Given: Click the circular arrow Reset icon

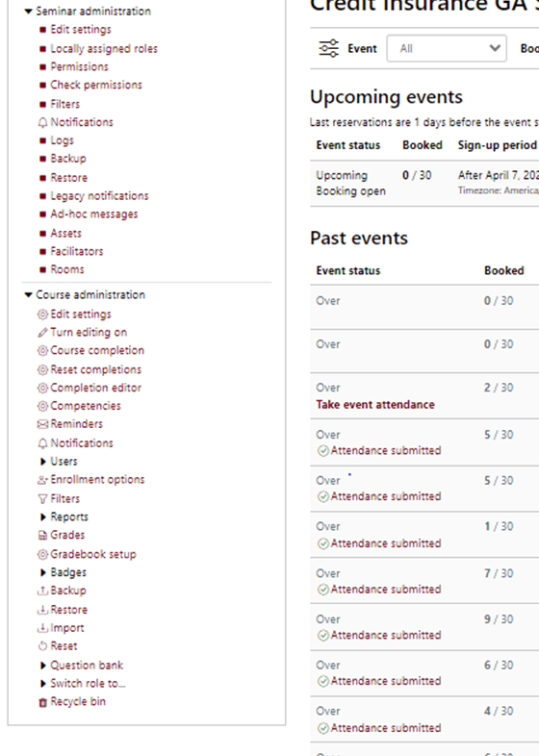Looking at the screenshot, I should pos(43,646).
